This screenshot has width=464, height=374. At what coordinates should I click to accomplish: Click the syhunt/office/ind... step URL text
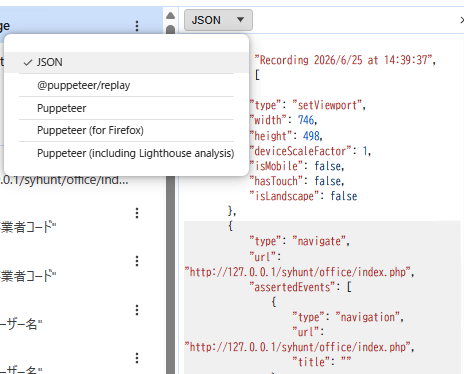coord(64,180)
